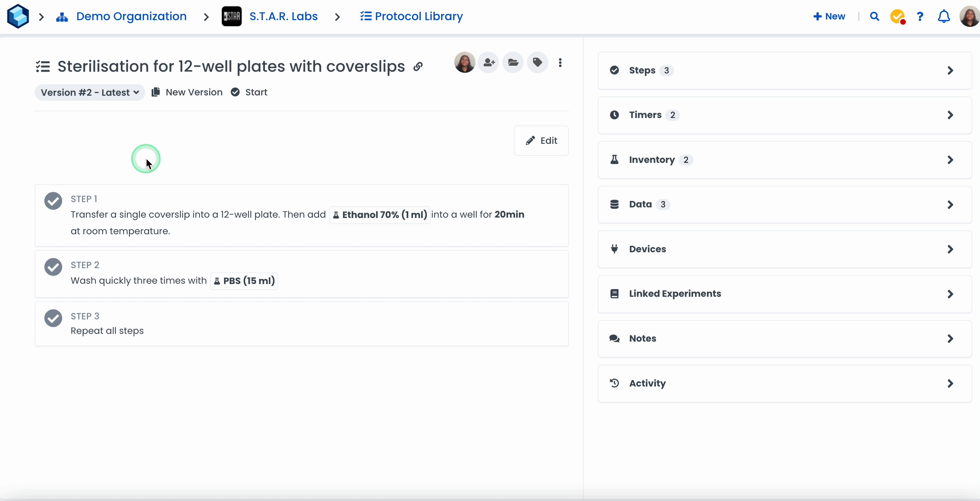
Task: Expand the Timers panel
Action: click(x=784, y=115)
